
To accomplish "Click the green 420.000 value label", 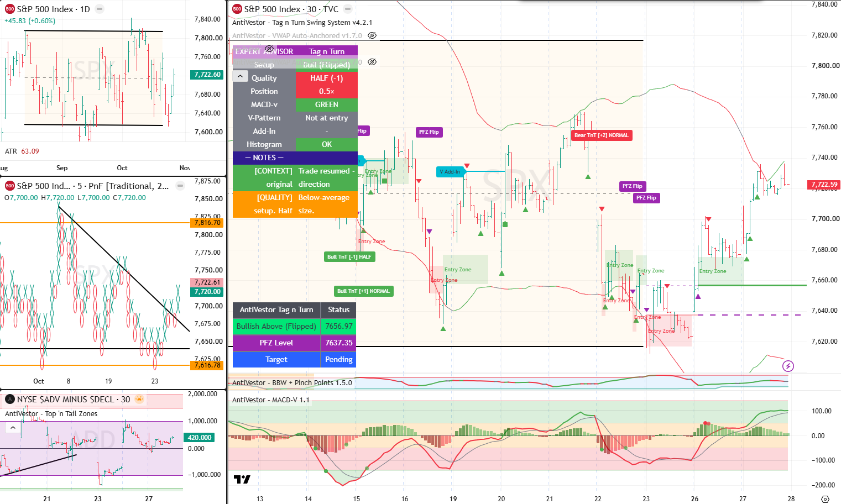I will click(x=200, y=437).
